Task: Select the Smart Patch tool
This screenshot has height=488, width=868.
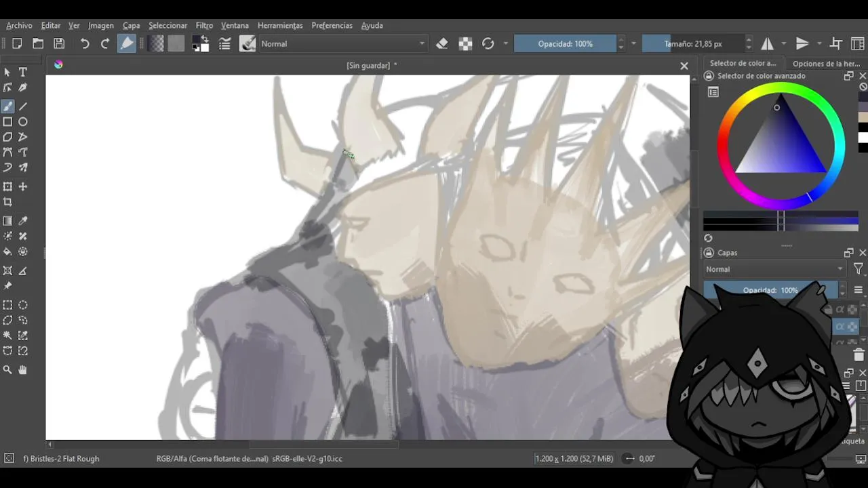Action: [x=23, y=237]
